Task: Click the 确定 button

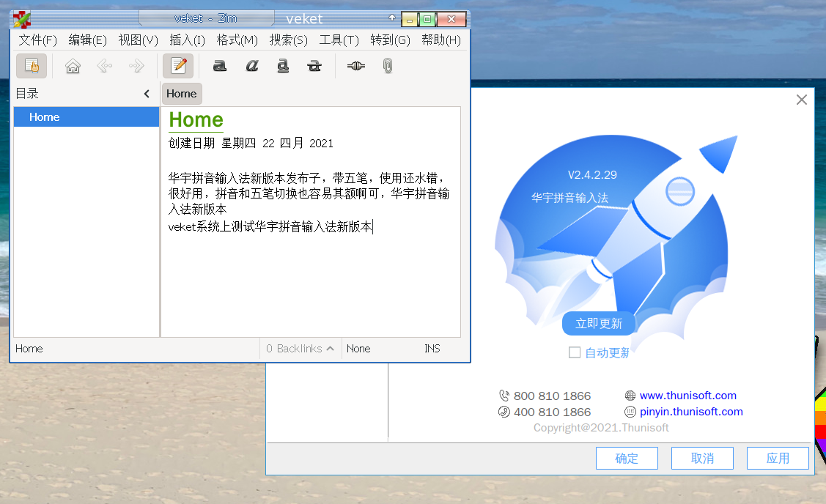Action: tap(627, 458)
